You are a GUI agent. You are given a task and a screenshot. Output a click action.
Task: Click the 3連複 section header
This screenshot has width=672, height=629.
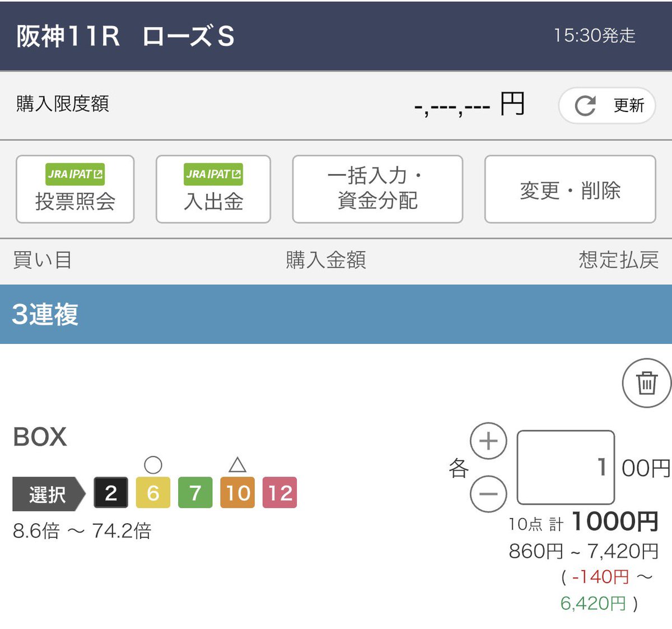(x=336, y=314)
